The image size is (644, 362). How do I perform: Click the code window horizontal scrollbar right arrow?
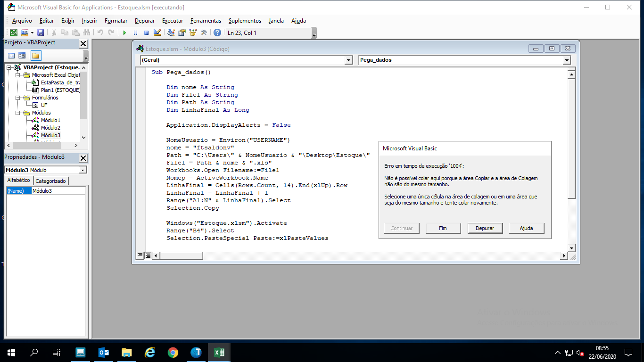coord(563,255)
